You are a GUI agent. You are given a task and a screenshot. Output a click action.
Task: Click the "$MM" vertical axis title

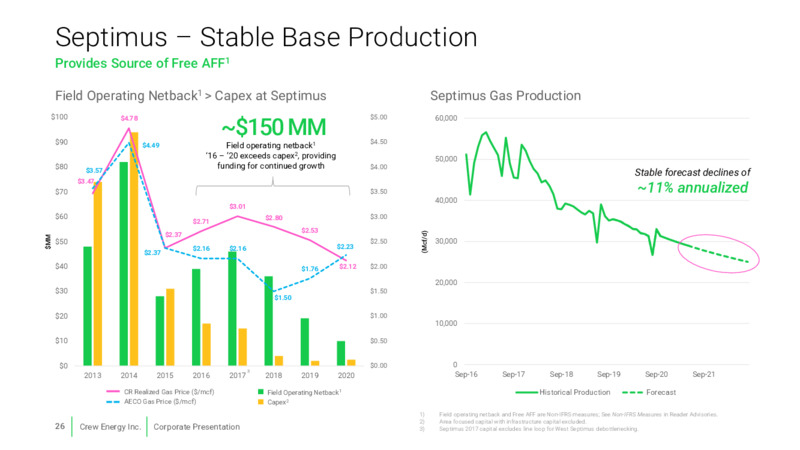coord(47,241)
